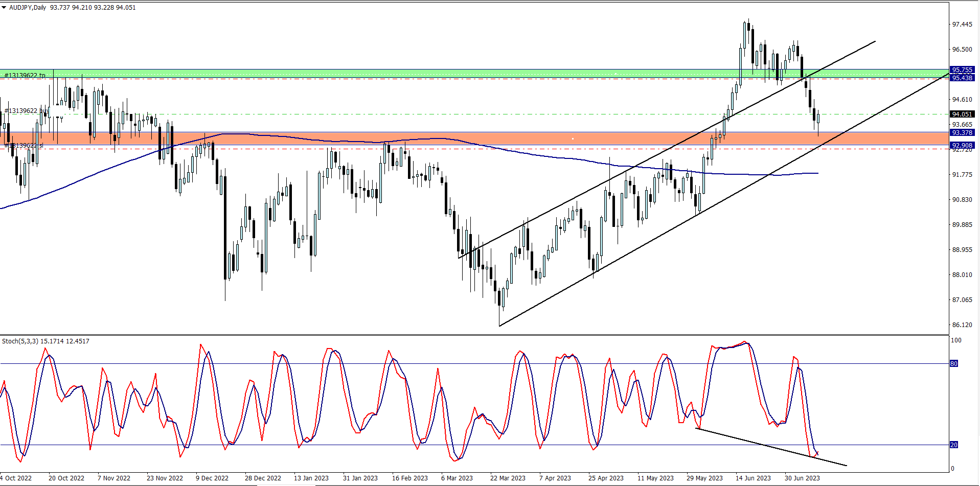Viewport: 980px width, 486px height.
Task: Click the stochastic 80 level tag
Action: 954,364
